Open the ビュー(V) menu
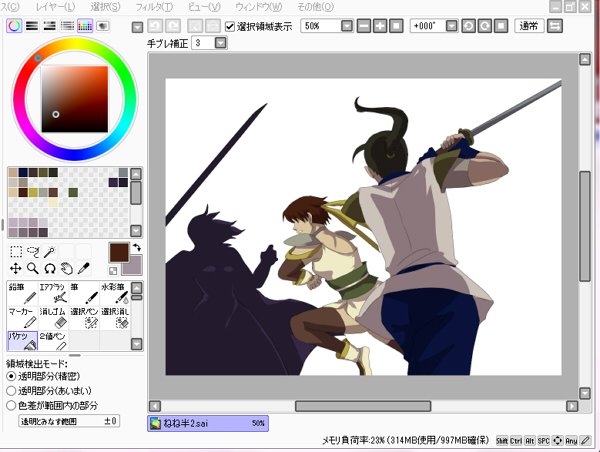The height and width of the screenshot is (452, 600). [x=204, y=7]
